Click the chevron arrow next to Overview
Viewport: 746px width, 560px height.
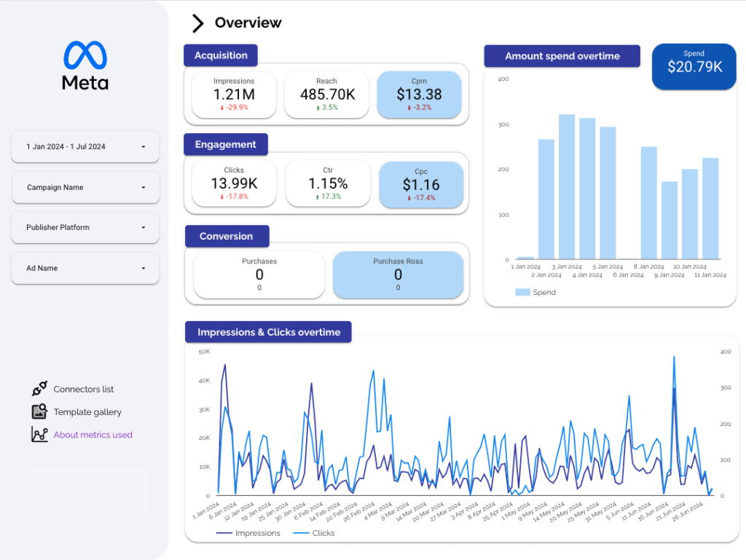197,23
